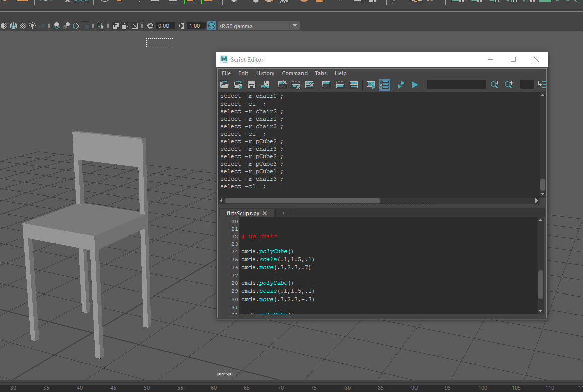Viewport: 583px width, 392px height.
Task: Open the Edit menu in Script Editor
Action: [243, 73]
